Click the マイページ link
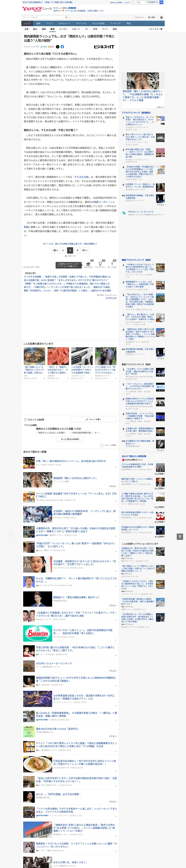The image size is (186, 868). 139,17
